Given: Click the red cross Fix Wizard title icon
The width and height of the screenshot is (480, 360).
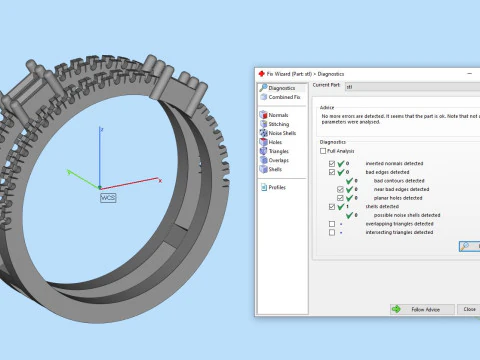Looking at the screenshot, I should coord(262,74).
